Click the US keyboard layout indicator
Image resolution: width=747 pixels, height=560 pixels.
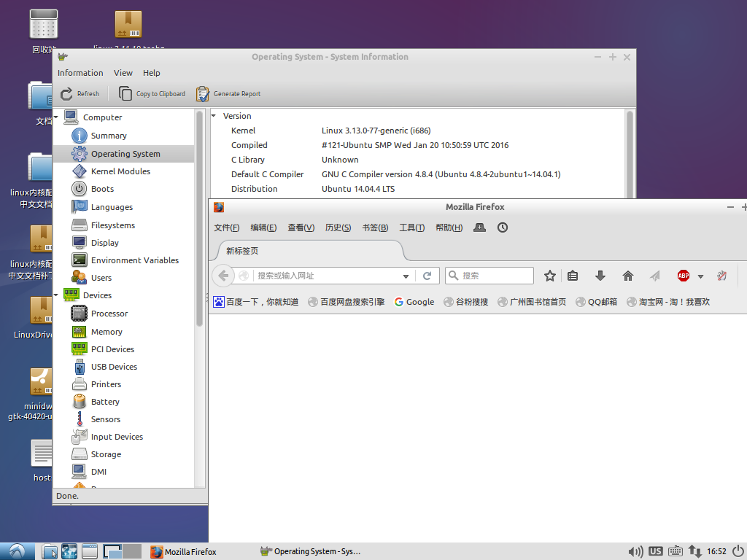pyautogui.click(x=656, y=551)
